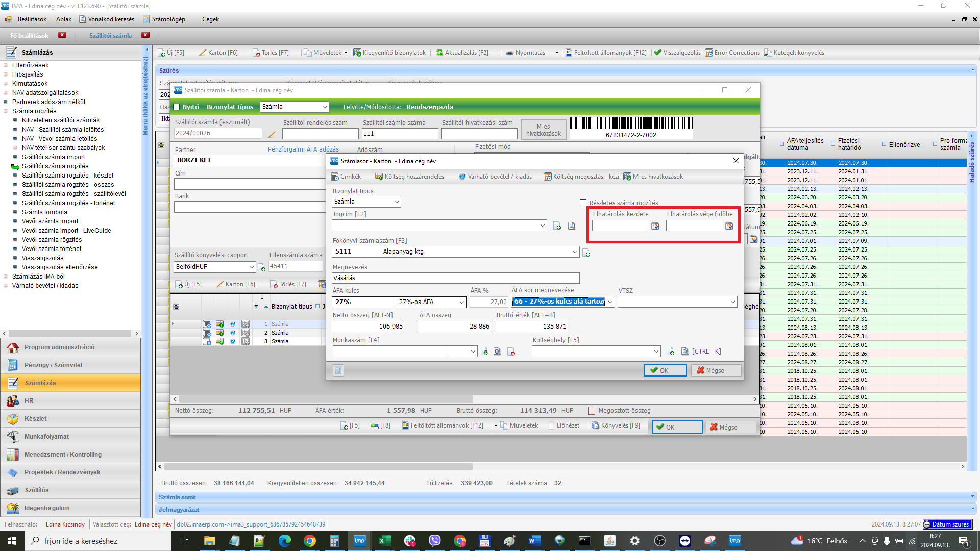This screenshot has width=980, height=551.
Task: Add new Szállító könyvelési csoport icon
Action: click(x=262, y=267)
